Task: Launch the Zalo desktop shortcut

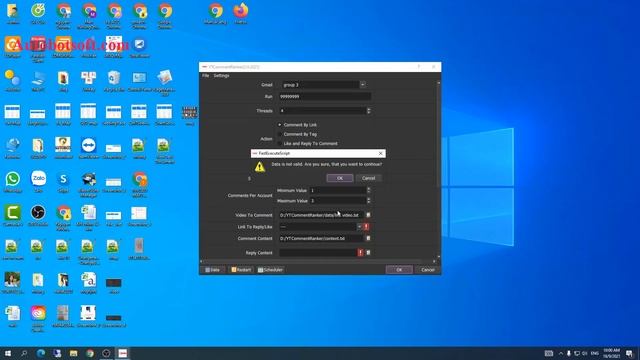Action: pyautogui.click(x=38, y=182)
